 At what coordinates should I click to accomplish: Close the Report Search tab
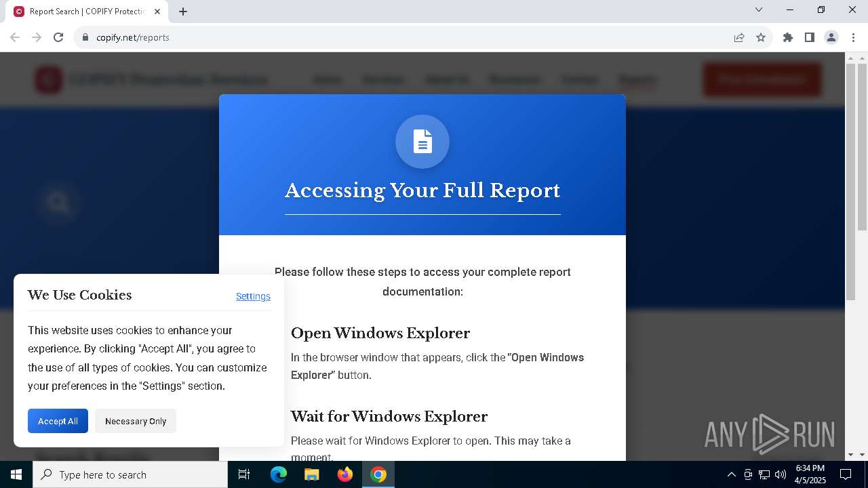tap(157, 12)
